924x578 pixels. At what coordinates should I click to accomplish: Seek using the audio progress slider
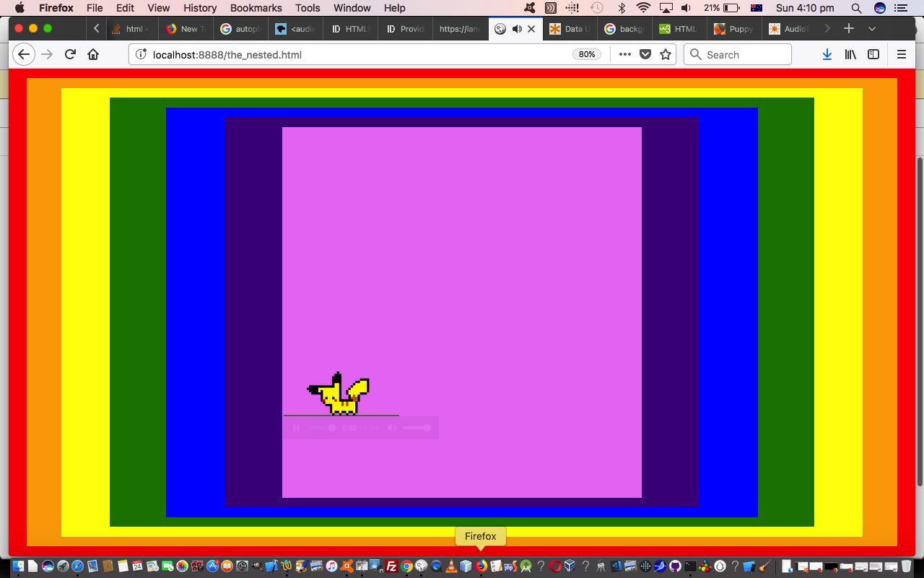pos(323,428)
